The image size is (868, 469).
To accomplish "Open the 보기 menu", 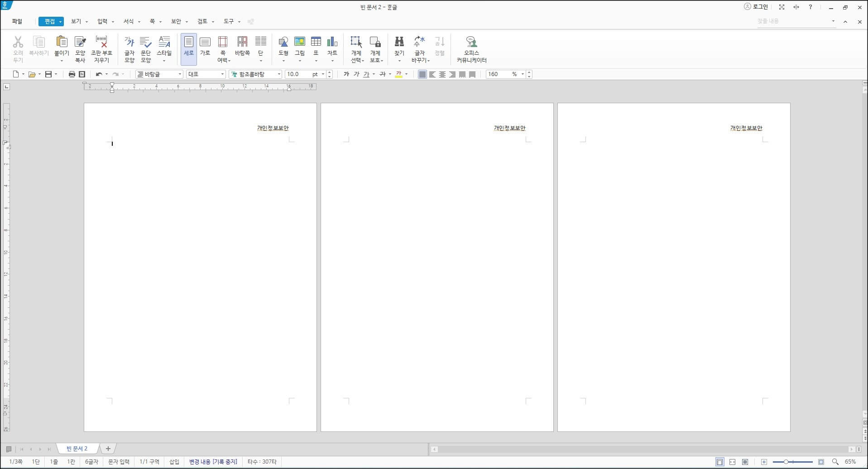I will pos(76,21).
